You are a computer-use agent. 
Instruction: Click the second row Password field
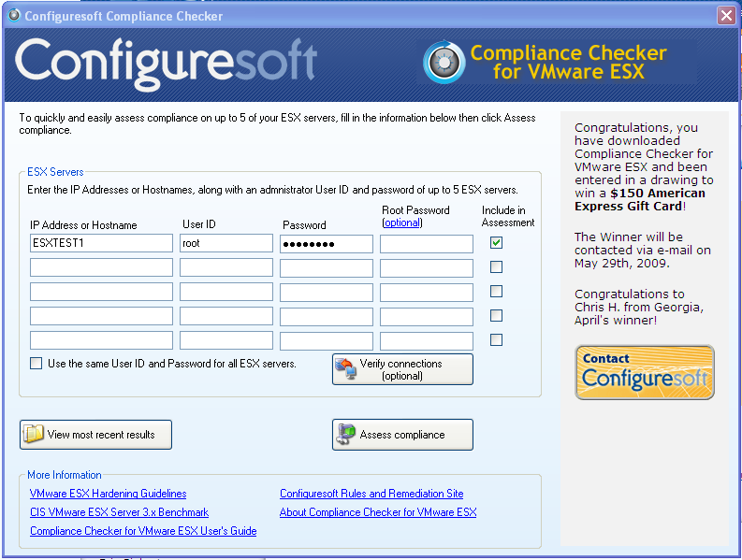[x=327, y=268]
